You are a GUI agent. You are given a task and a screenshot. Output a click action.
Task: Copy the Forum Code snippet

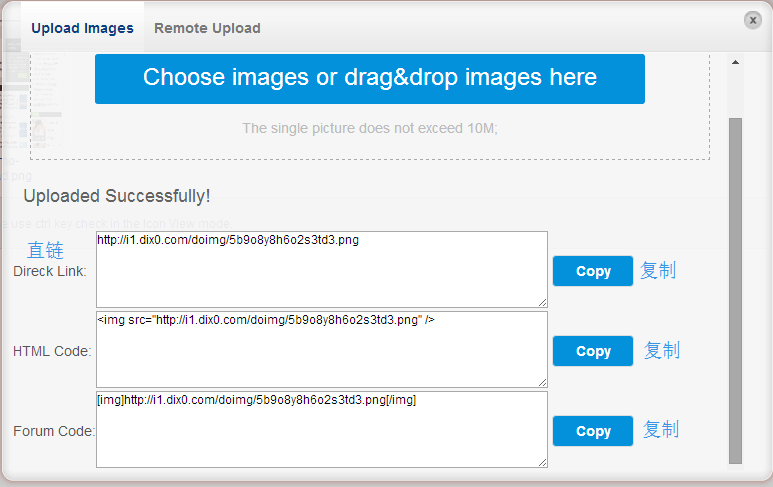tap(593, 431)
